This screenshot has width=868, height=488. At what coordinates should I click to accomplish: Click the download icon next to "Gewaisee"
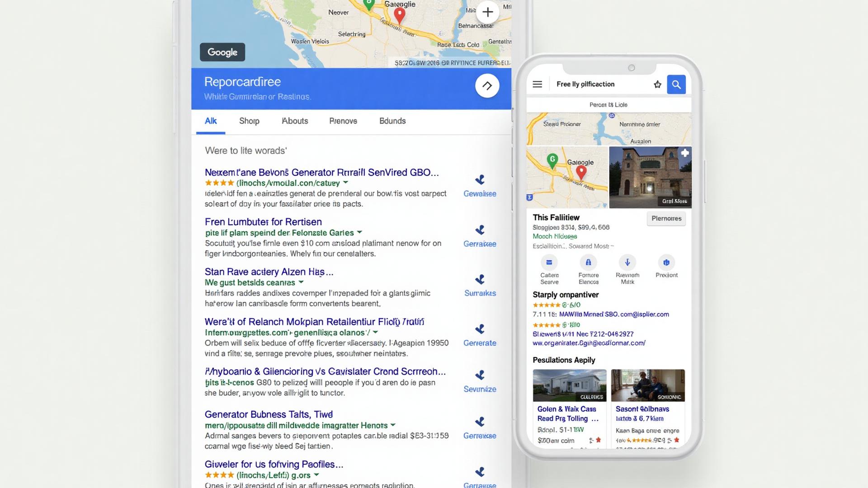click(x=480, y=178)
